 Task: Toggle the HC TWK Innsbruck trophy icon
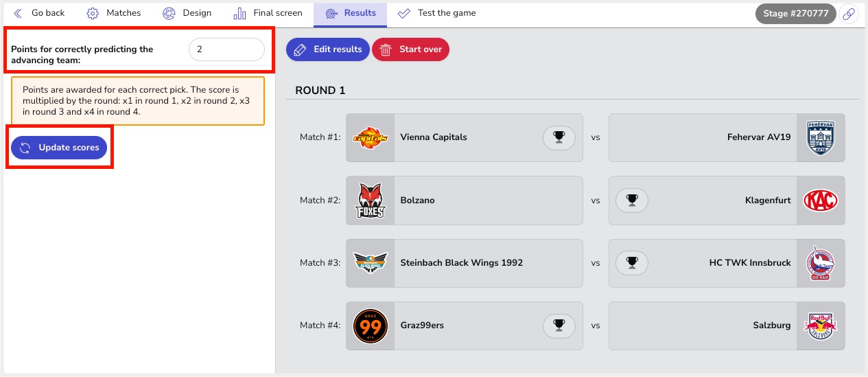632,263
